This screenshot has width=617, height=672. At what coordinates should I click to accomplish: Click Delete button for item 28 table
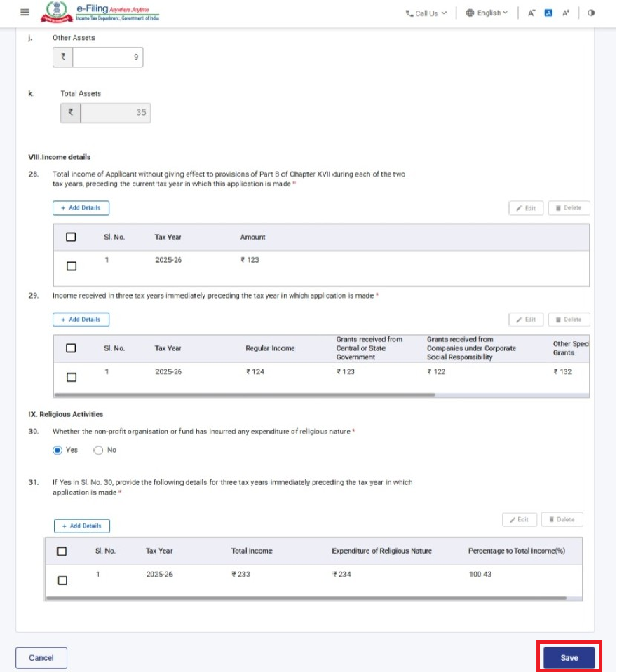point(569,208)
